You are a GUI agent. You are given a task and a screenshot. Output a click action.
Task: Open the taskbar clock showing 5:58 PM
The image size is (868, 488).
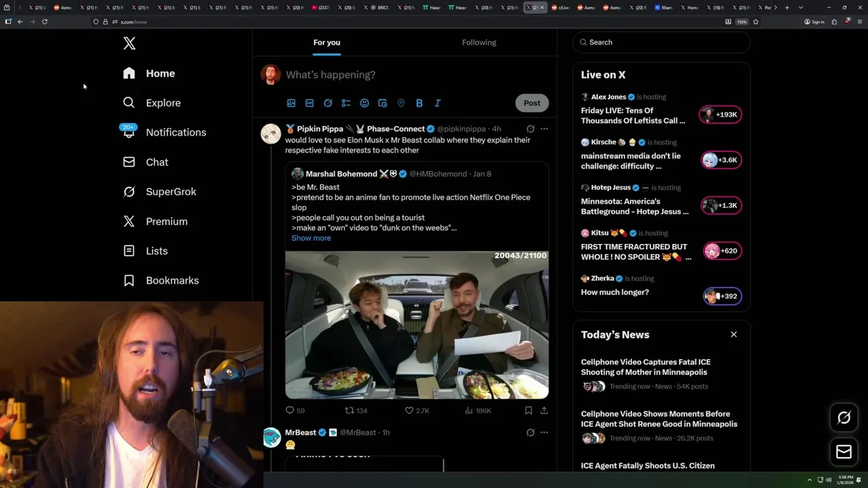[x=845, y=480]
